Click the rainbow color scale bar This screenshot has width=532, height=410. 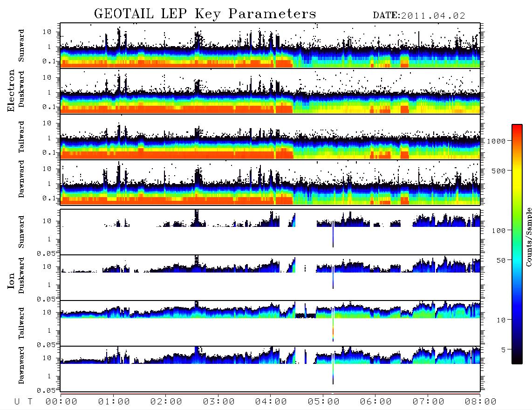pos(517,245)
